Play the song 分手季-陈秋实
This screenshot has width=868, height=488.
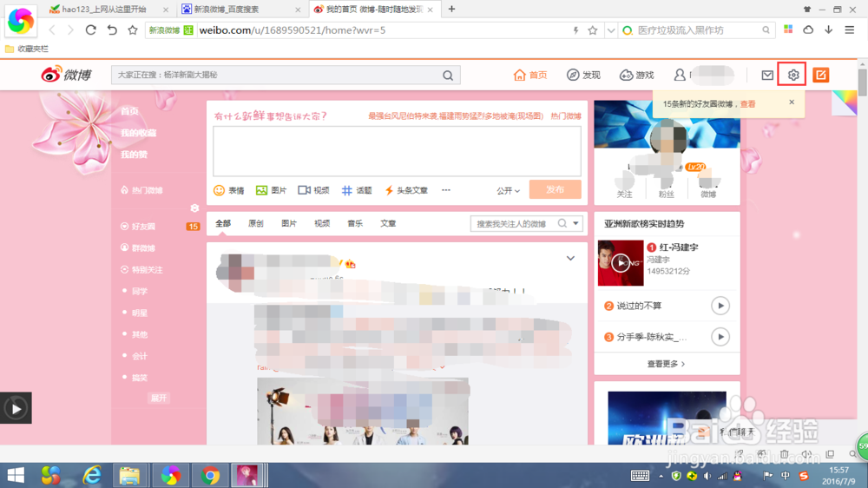[x=720, y=337]
